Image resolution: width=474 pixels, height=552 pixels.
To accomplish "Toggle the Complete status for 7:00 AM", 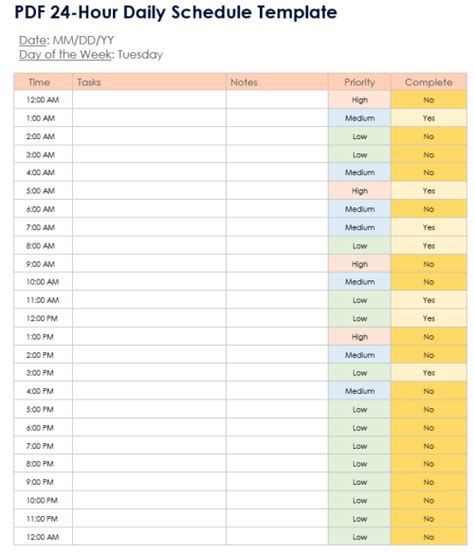I will pos(429,227).
